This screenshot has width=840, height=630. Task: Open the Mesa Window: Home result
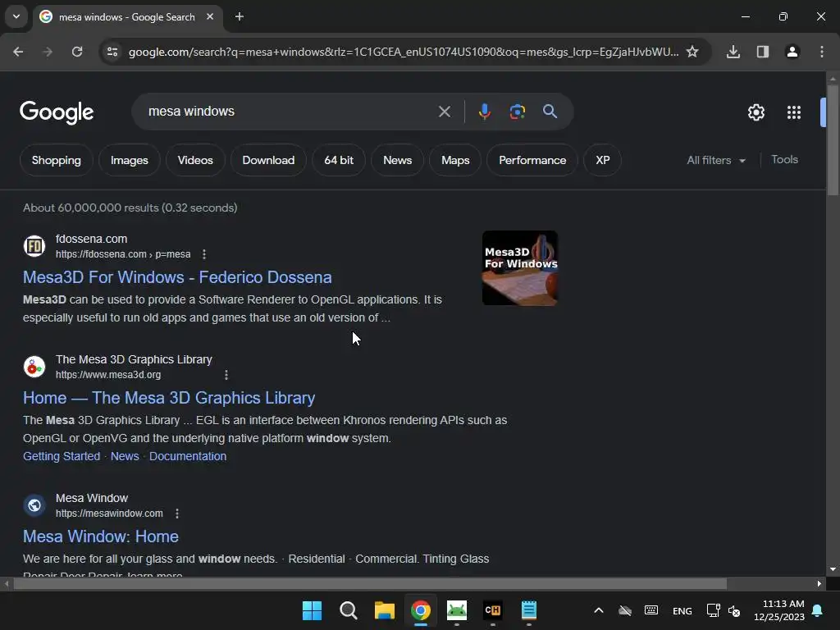tap(101, 536)
